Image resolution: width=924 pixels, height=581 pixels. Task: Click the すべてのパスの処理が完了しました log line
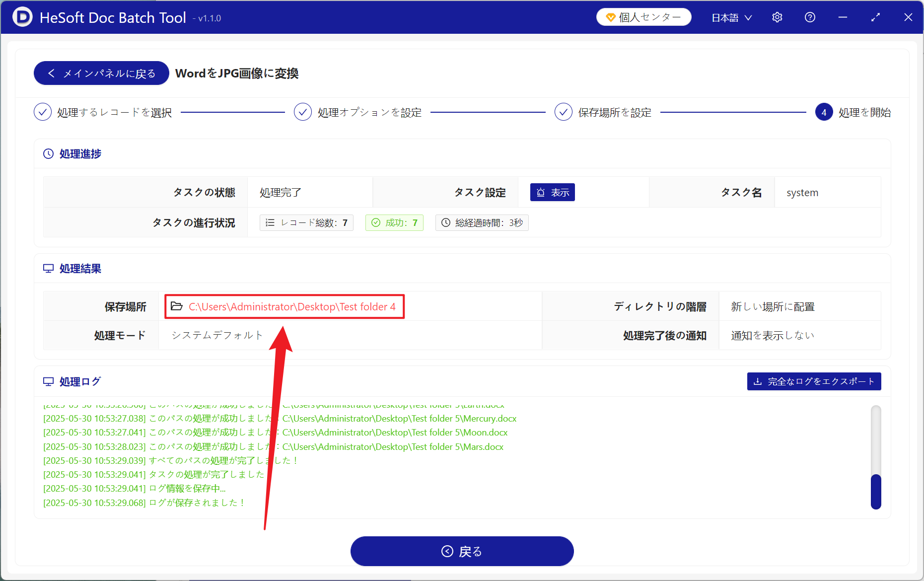click(171, 461)
